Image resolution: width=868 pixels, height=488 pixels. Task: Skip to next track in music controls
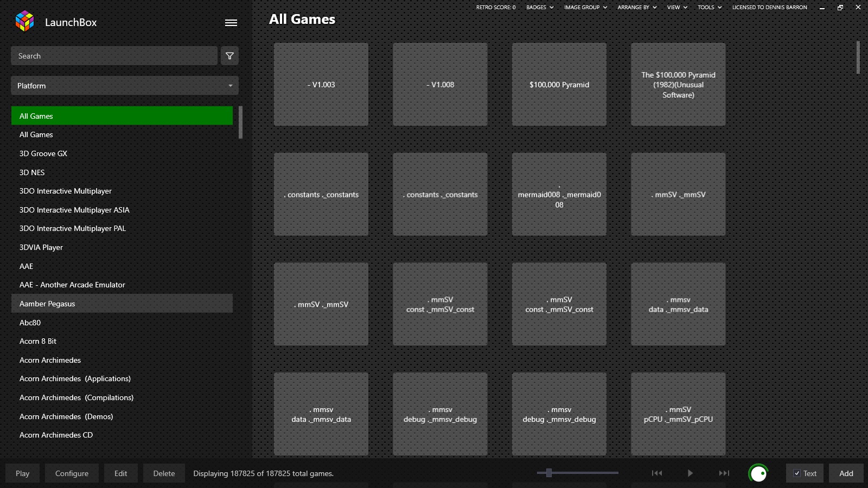pos(724,473)
